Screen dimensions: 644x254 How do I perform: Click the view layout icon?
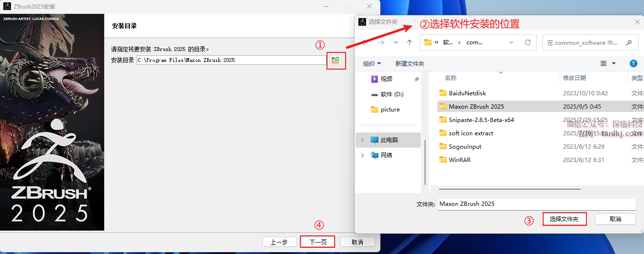click(604, 63)
